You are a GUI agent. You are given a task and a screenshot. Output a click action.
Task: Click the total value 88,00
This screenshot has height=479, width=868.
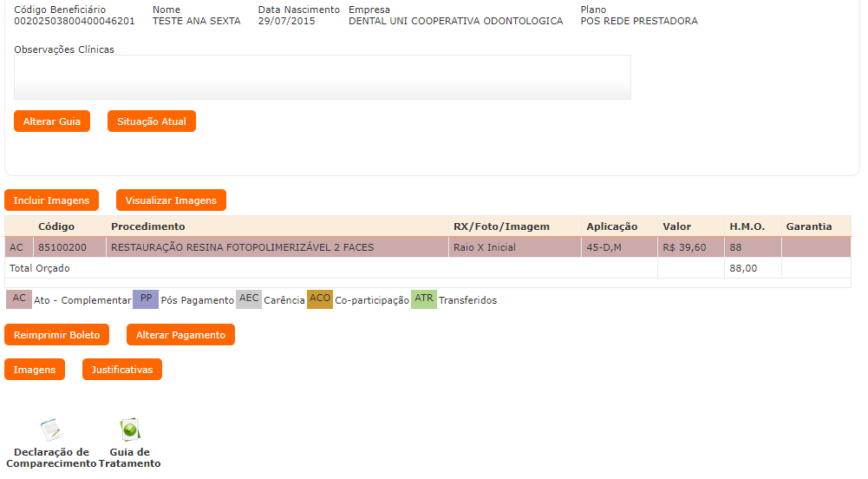coord(743,268)
